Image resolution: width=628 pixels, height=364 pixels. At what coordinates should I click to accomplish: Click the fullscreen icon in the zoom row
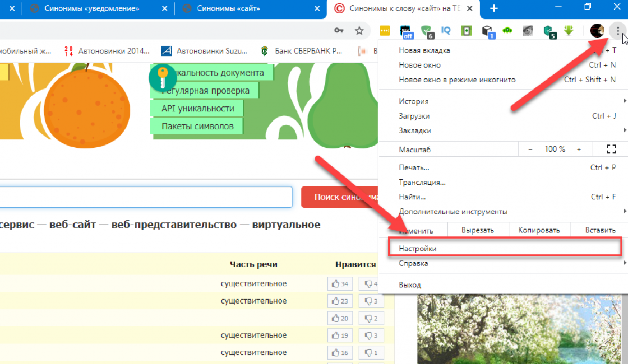[x=611, y=149]
